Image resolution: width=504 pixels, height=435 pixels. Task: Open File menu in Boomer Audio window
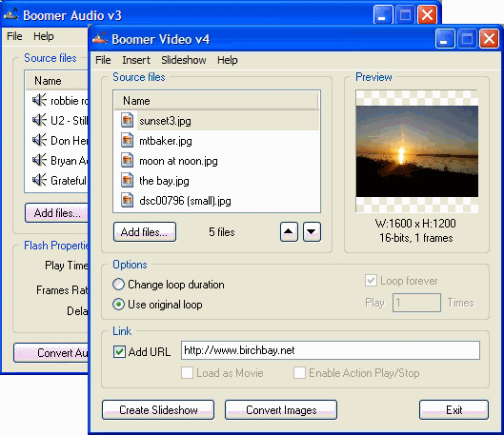(14, 36)
